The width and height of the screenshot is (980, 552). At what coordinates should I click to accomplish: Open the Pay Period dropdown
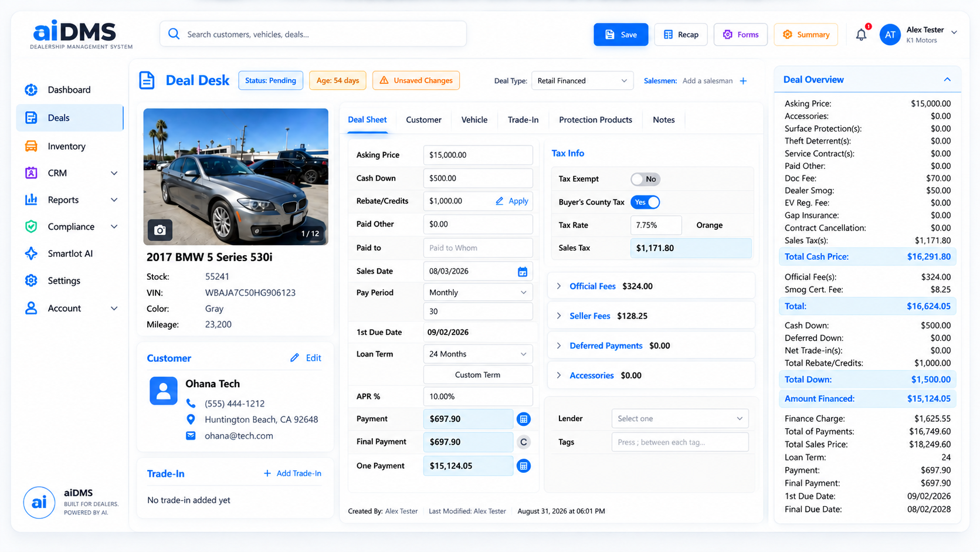(477, 293)
